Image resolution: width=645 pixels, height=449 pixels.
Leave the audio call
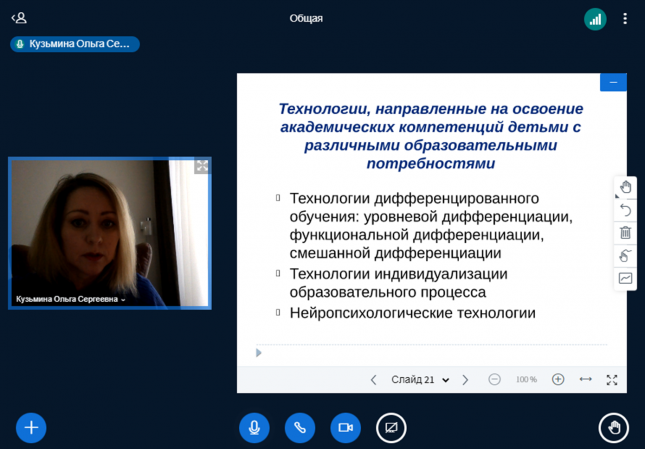[300, 428]
